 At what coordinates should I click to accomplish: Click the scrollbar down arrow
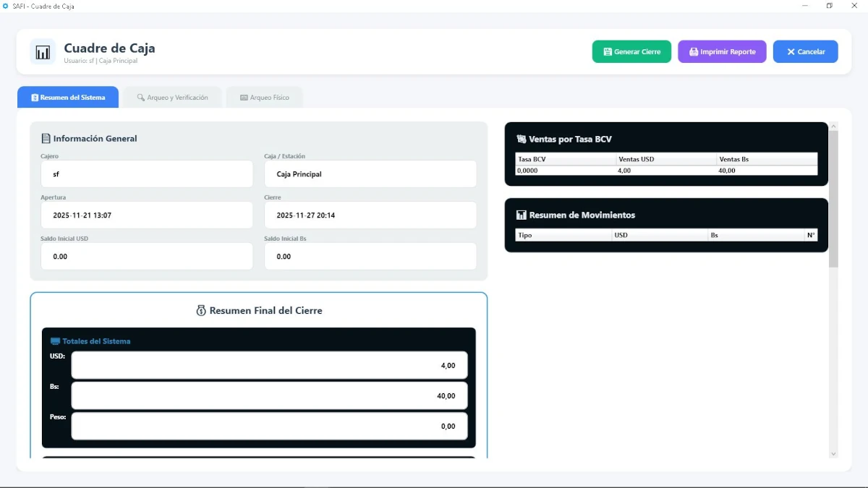[833, 453]
